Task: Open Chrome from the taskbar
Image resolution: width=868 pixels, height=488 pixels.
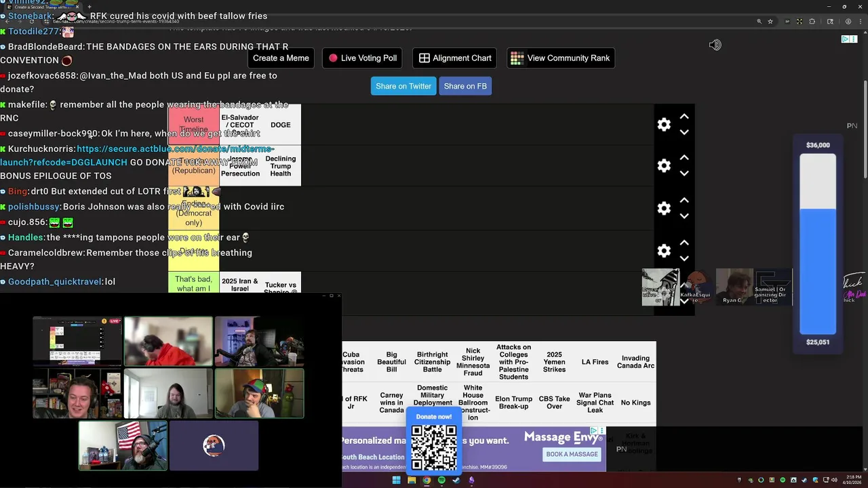Action: point(427,481)
